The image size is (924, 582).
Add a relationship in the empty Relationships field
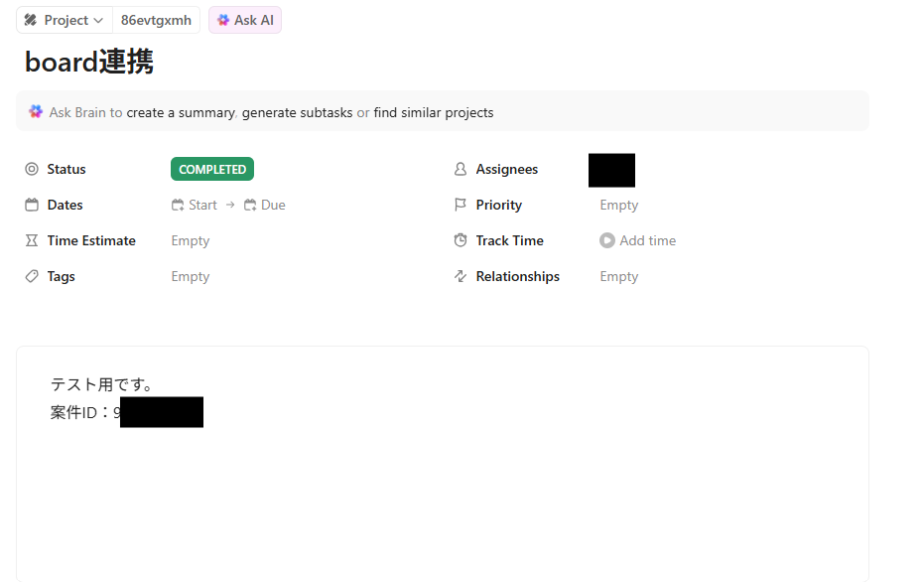tap(618, 276)
